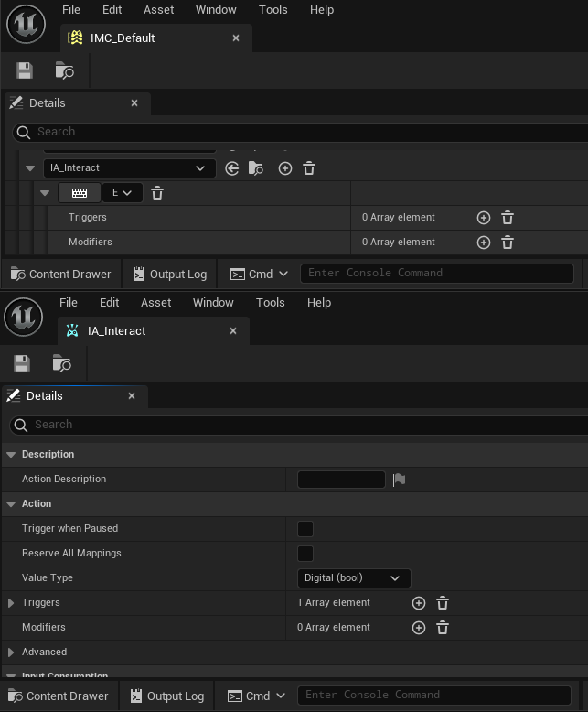The width and height of the screenshot is (588, 712).
Task: Delete the E key mapping
Action: coord(157,193)
